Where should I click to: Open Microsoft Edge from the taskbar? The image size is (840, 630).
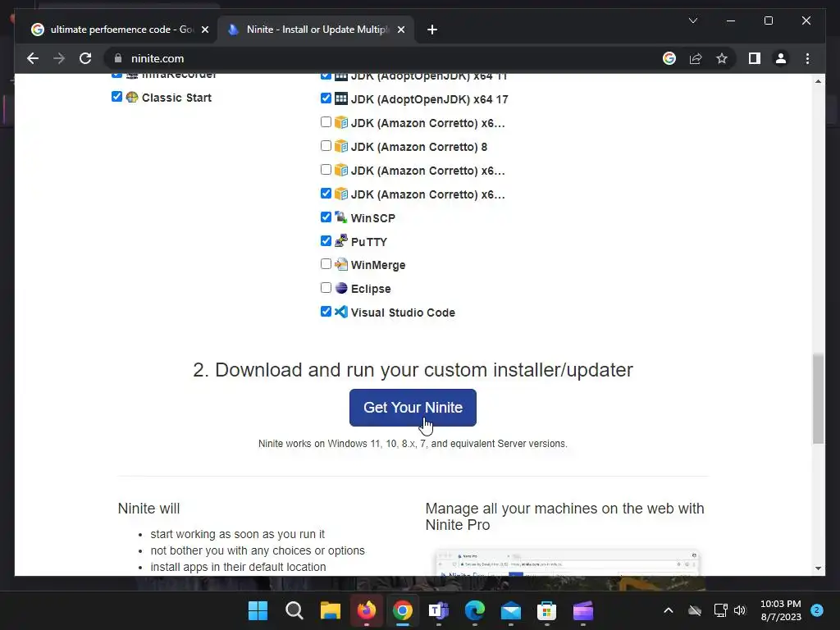(475, 610)
